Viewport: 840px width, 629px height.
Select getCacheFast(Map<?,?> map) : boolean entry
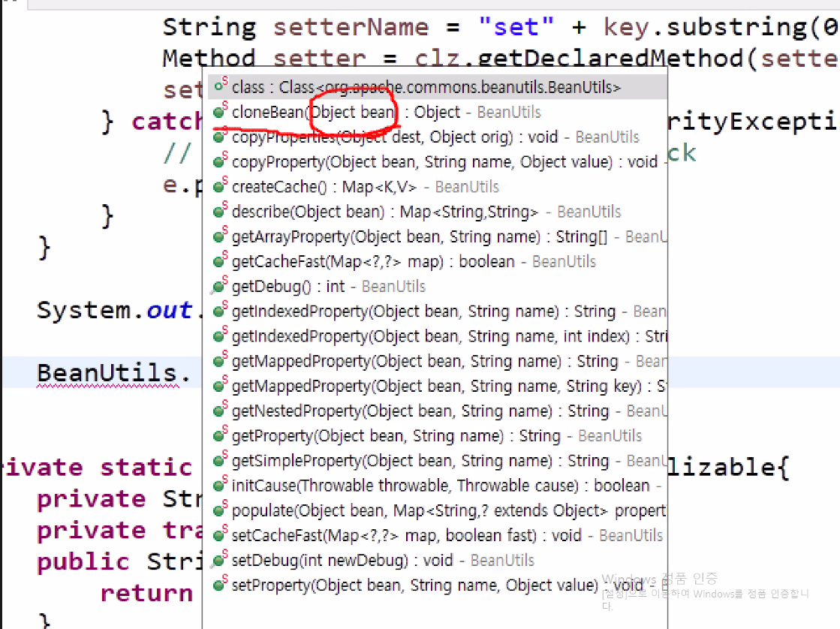click(437, 261)
